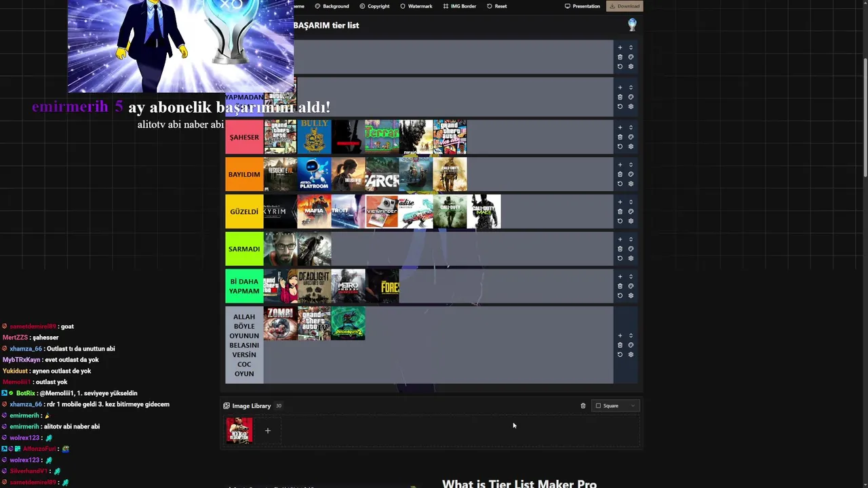Image resolution: width=868 pixels, height=488 pixels.
Task: Click the ŞAHESER red tier label
Action: point(244,137)
